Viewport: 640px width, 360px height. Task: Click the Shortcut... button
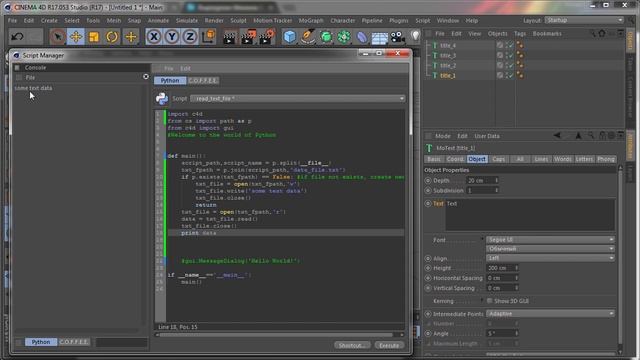[x=352, y=345]
